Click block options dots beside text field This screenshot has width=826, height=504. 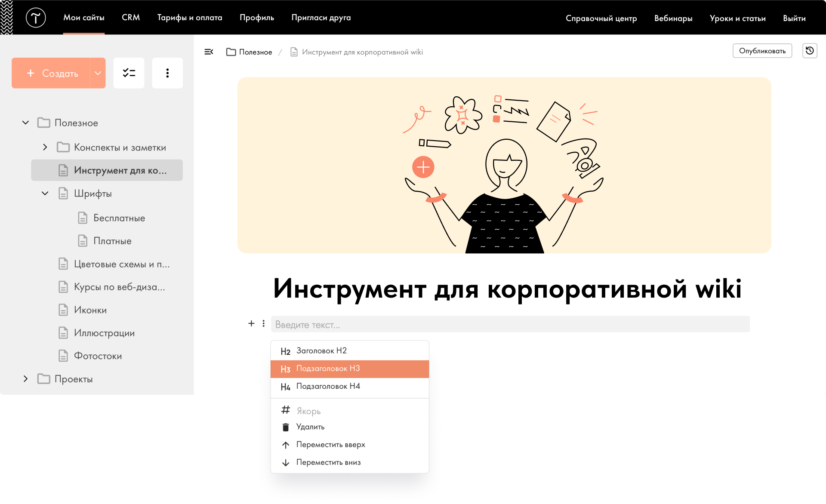(264, 323)
